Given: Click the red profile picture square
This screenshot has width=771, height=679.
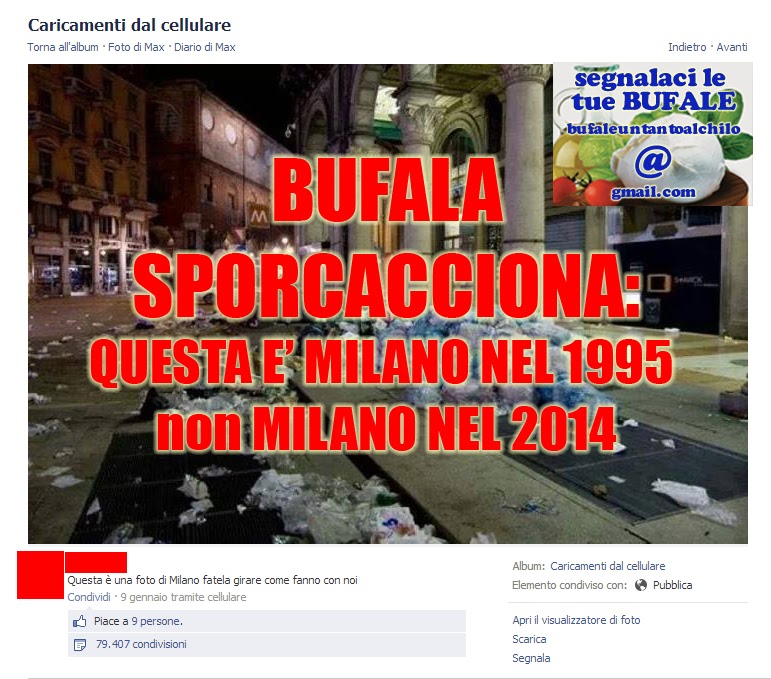Looking at the screenshot, I should coord(40,575).
